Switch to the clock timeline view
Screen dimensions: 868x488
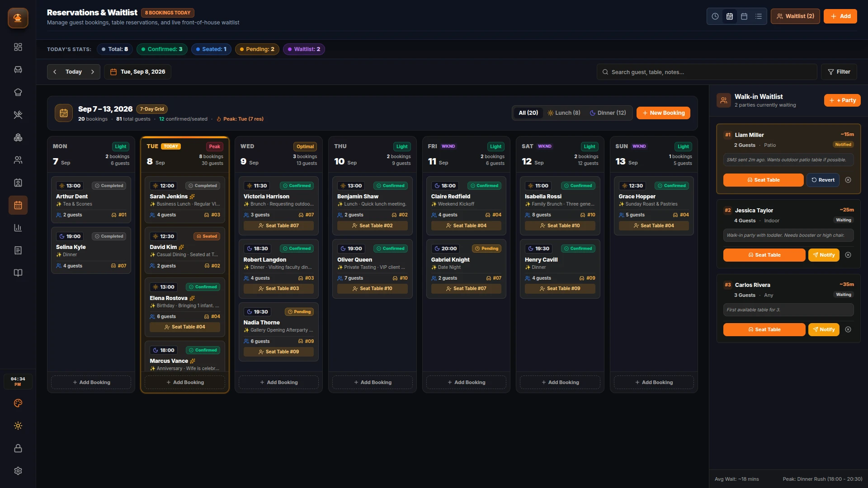[x=715, y=16]
